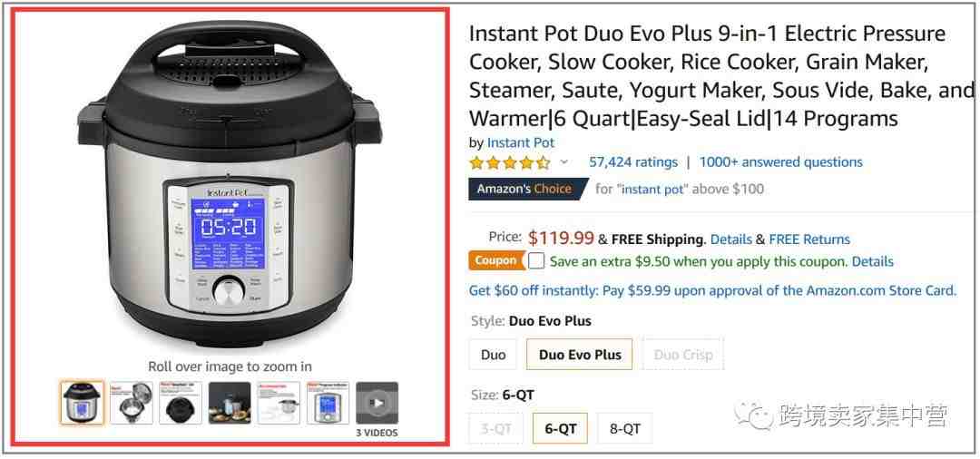Select the 8-QT size option
Viewport: 980px width, 459px height.
[625, 428]
